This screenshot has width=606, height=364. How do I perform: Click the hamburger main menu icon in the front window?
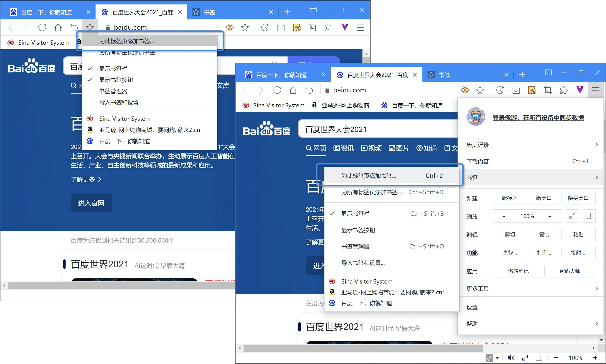pos(596,90)
